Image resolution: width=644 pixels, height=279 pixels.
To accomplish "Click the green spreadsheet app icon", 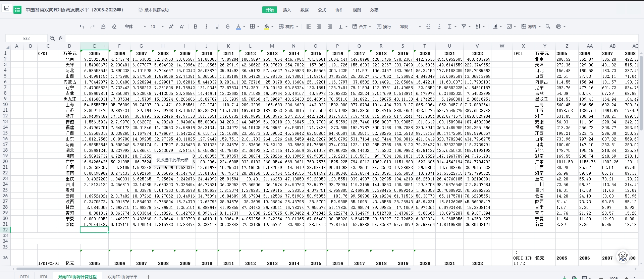I will (x=17, y=10).
